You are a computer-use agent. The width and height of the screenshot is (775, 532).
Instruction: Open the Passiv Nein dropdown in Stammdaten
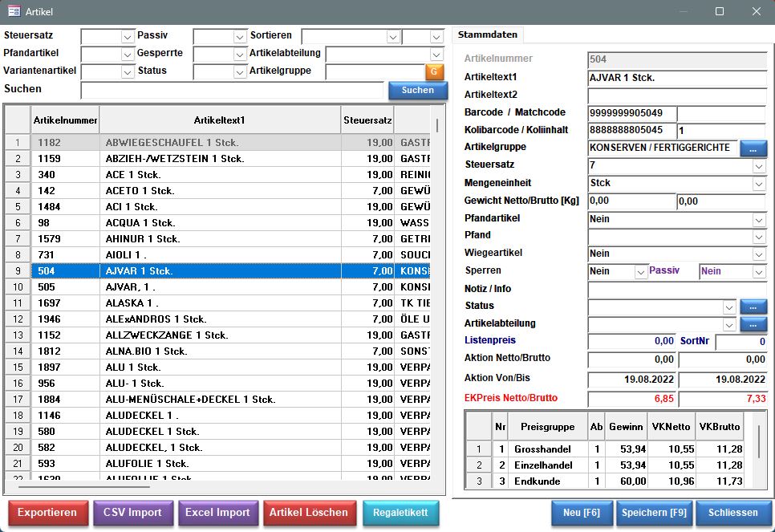[x=759, y=272]
